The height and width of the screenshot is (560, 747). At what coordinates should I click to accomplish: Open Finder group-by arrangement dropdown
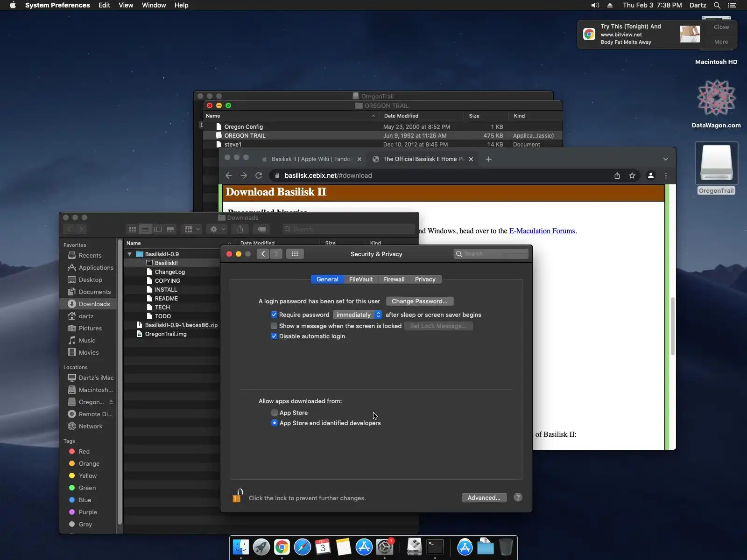coord(192,229)
